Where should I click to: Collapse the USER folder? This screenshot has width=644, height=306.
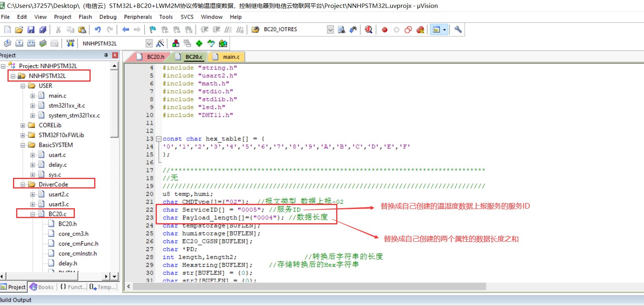(x=23, y=86)
